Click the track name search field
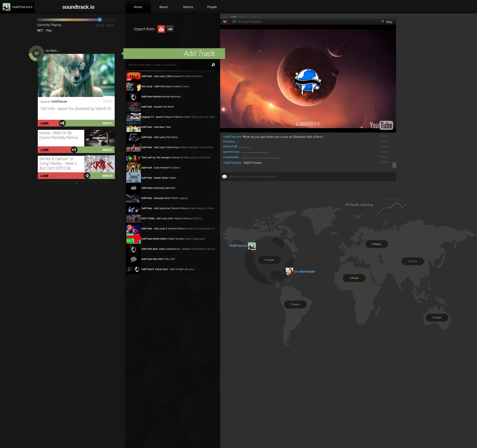477x448 pixels. [x=168, y=65]
